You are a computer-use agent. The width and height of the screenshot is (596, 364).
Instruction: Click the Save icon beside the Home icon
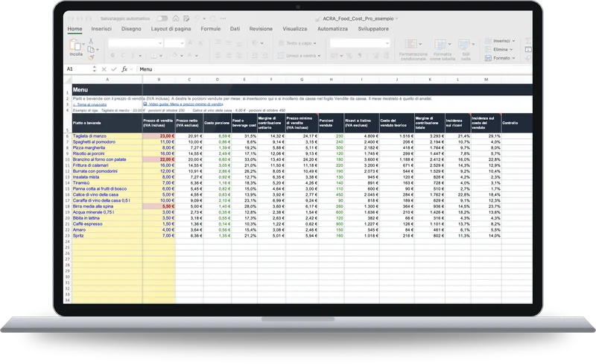tap(186, 19)
